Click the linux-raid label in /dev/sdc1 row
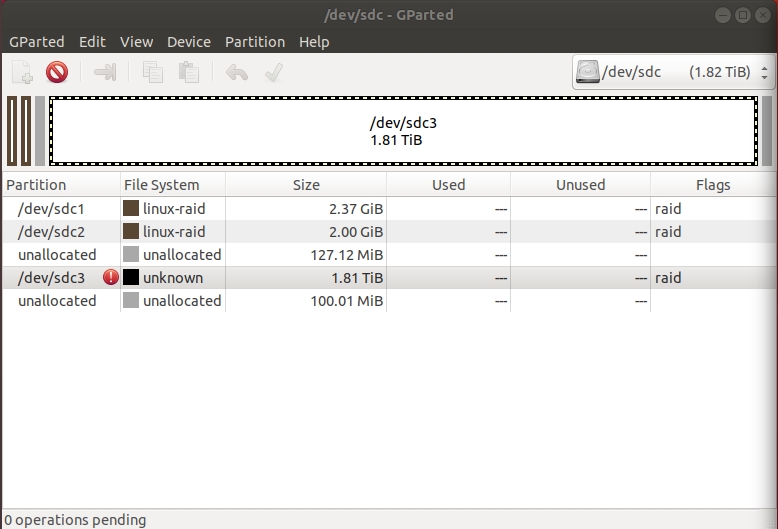 pyautogui.click(x=174, y=209)
